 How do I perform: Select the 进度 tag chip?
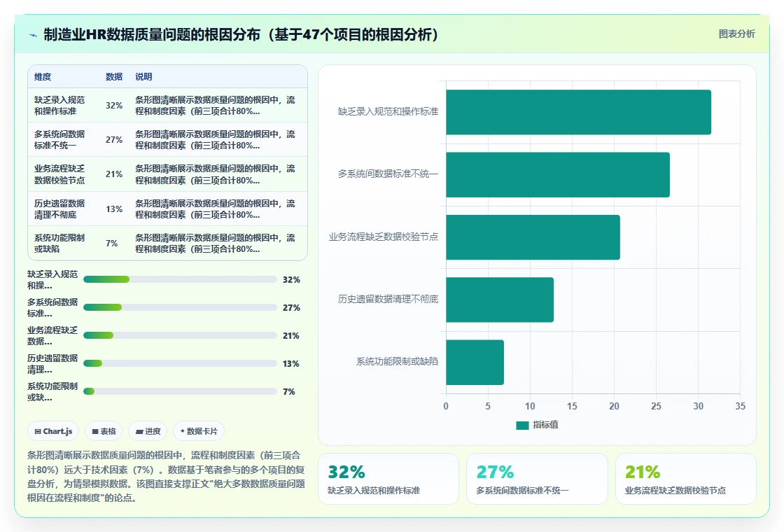tap(148, 431)
